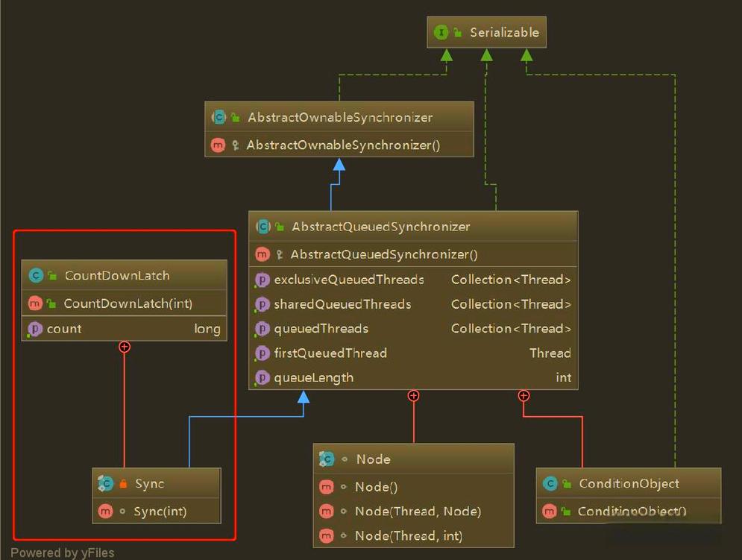Click the property icon beside firstQueuedThread

coord(262,353)
